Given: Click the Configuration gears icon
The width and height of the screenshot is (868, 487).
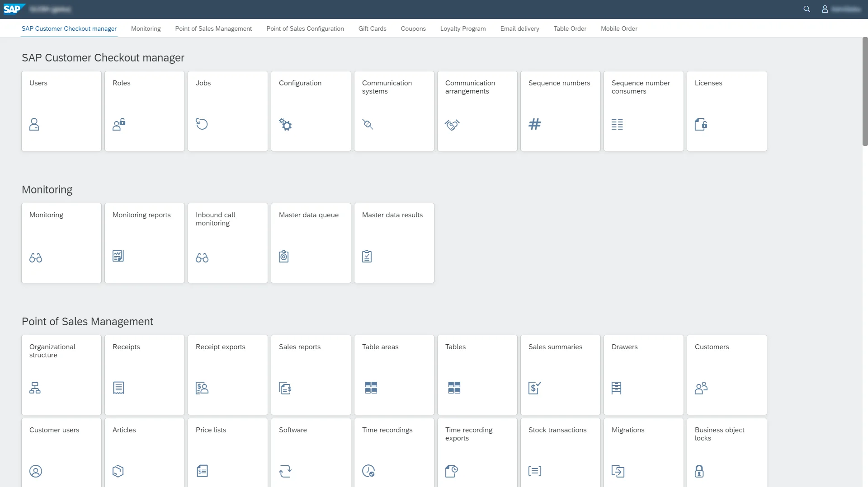Looking at the screenshot, I should [x=285, y=124].
